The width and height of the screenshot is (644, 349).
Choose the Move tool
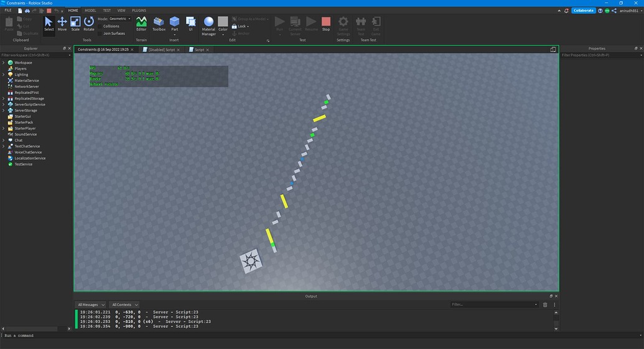tap(62, 24)
